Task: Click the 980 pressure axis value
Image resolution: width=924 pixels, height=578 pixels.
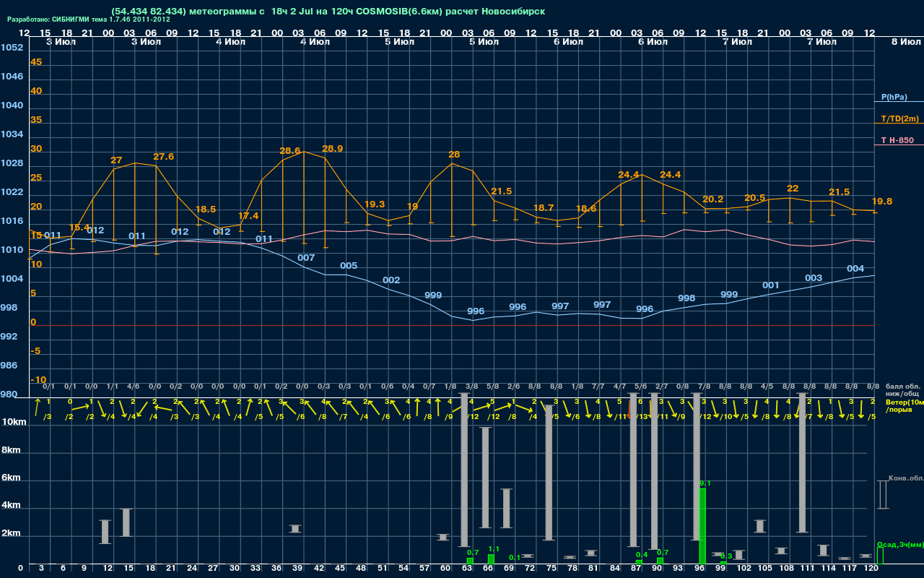Action: (9, 394)
